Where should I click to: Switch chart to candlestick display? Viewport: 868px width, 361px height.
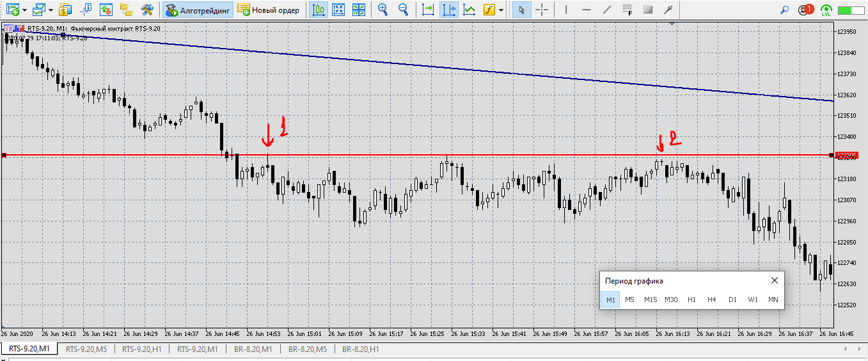tap(319, 10)
